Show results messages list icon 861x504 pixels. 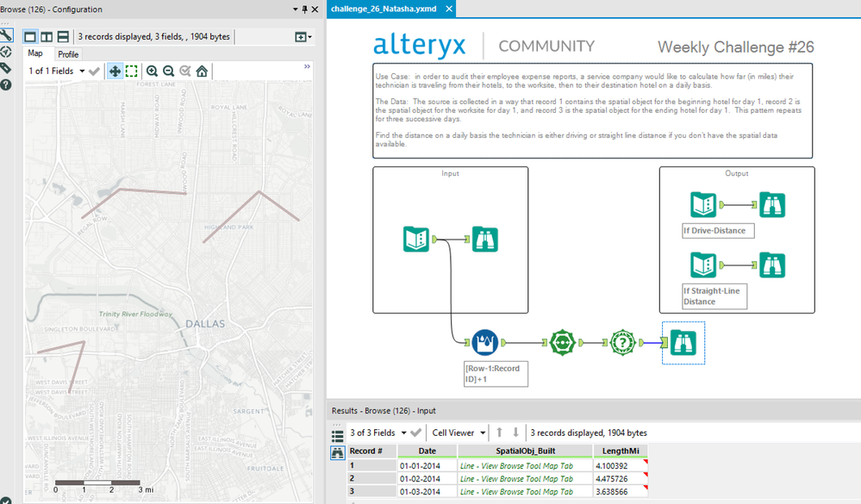click(x=337, y=437)
